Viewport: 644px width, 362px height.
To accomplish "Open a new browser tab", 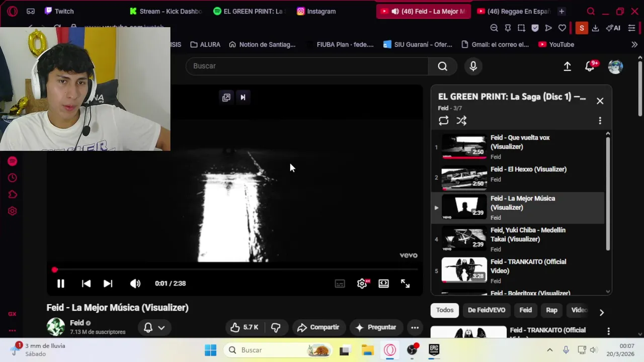I will coord(561,11).
